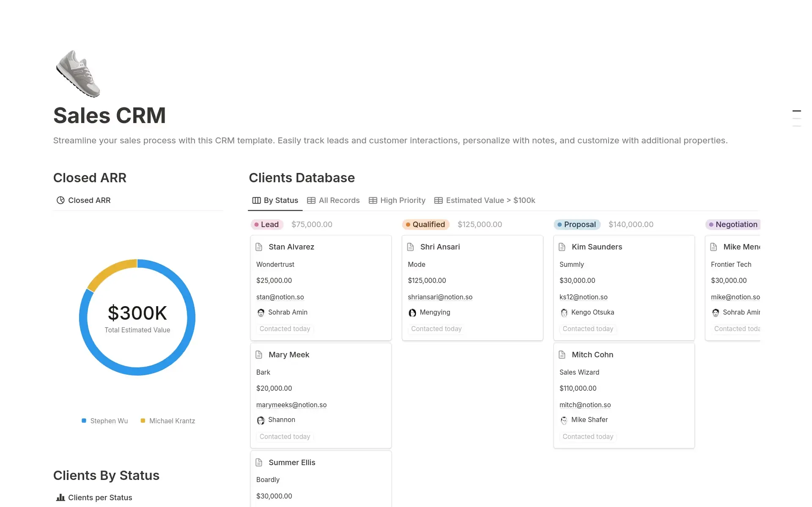
Task: Click the page icon beside Mitch Cohn
Action: (x=563, y=354)
